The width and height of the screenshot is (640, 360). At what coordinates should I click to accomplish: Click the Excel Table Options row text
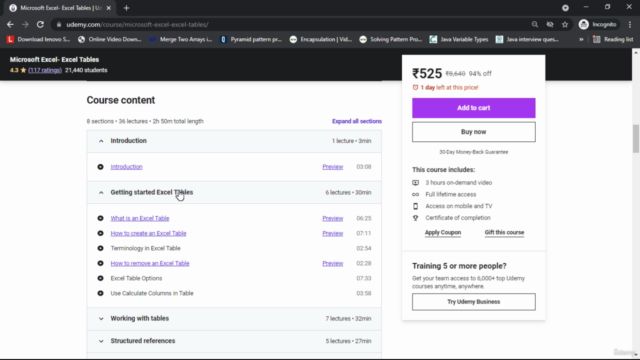[136, 278]
